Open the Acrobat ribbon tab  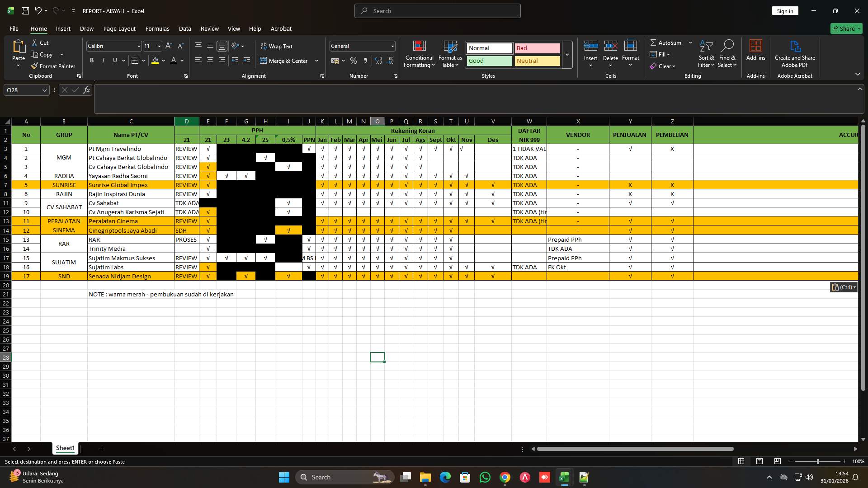pos(281,28)
